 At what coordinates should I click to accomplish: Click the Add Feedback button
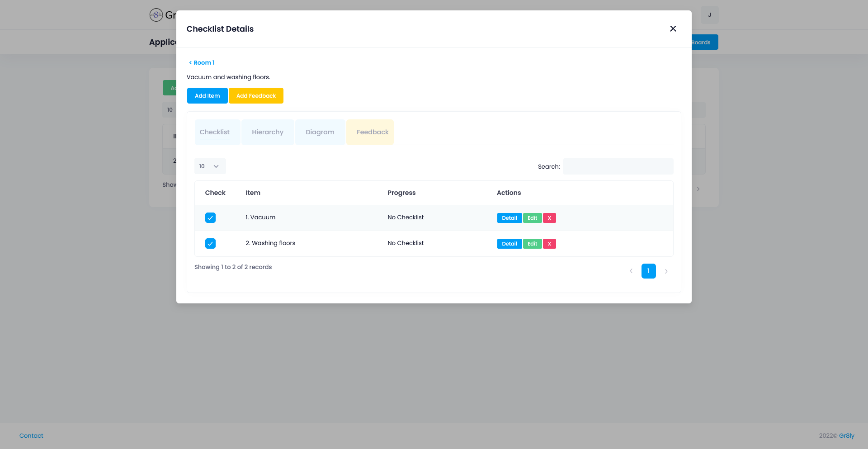(x=256, y=95)
